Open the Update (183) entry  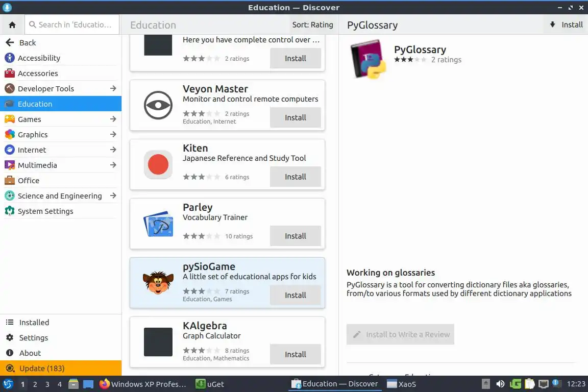[x=61, y=369]
